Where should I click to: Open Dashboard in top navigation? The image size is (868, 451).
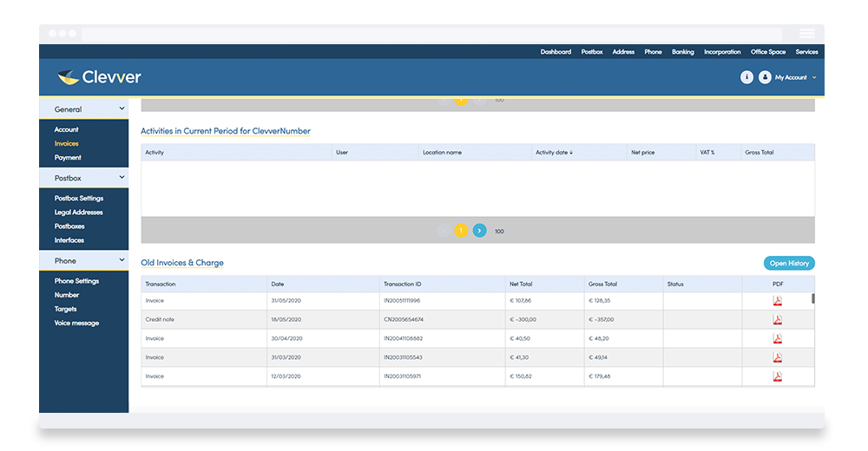[556, 52]
